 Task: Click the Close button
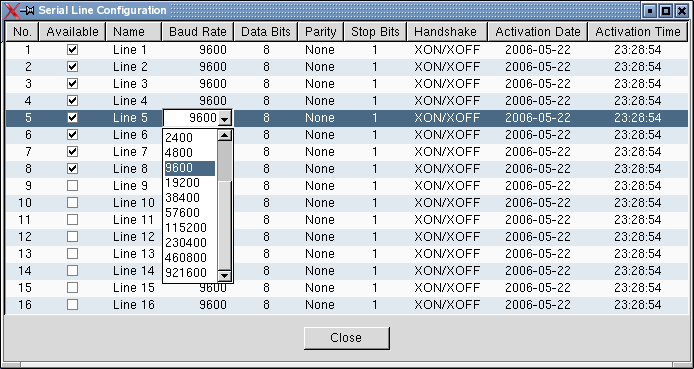[x=347, y=338]
